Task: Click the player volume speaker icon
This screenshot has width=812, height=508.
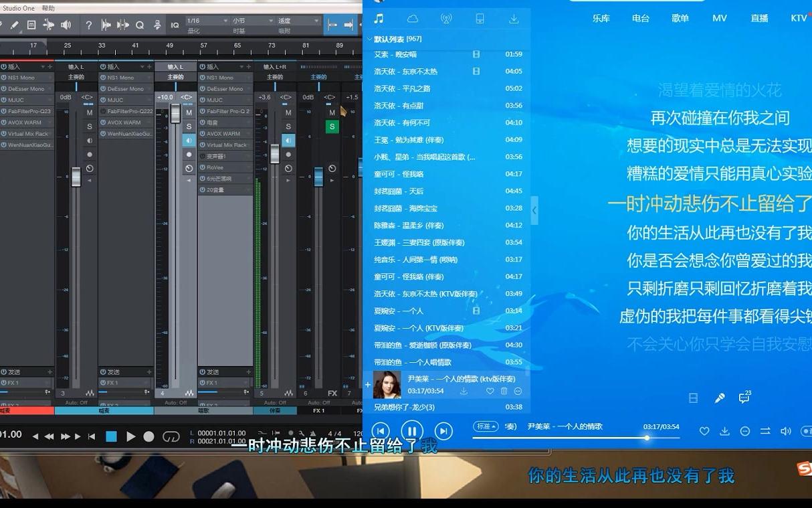Action: pyautogui.click(x=786, y=432)
